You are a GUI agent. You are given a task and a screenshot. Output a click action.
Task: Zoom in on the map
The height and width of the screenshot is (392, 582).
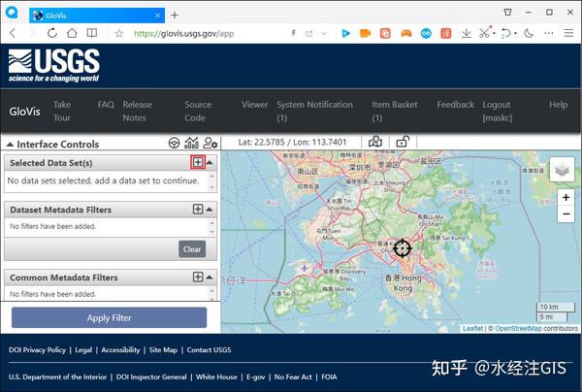[x=566, y=197]
